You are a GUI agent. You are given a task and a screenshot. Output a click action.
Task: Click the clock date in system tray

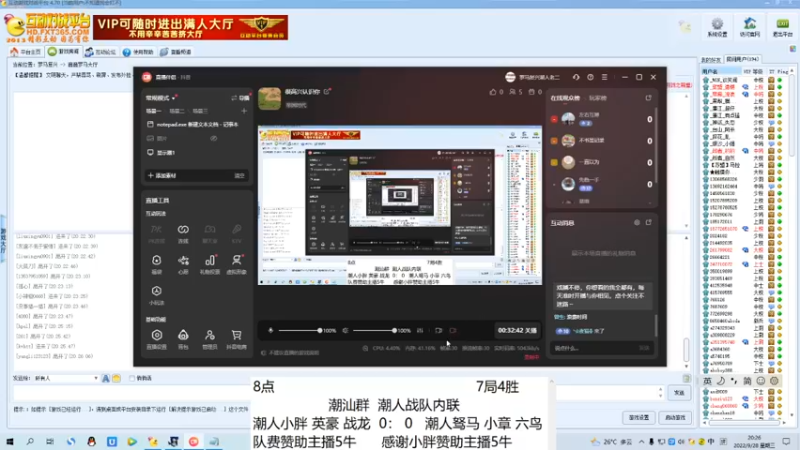click(754, 441)
